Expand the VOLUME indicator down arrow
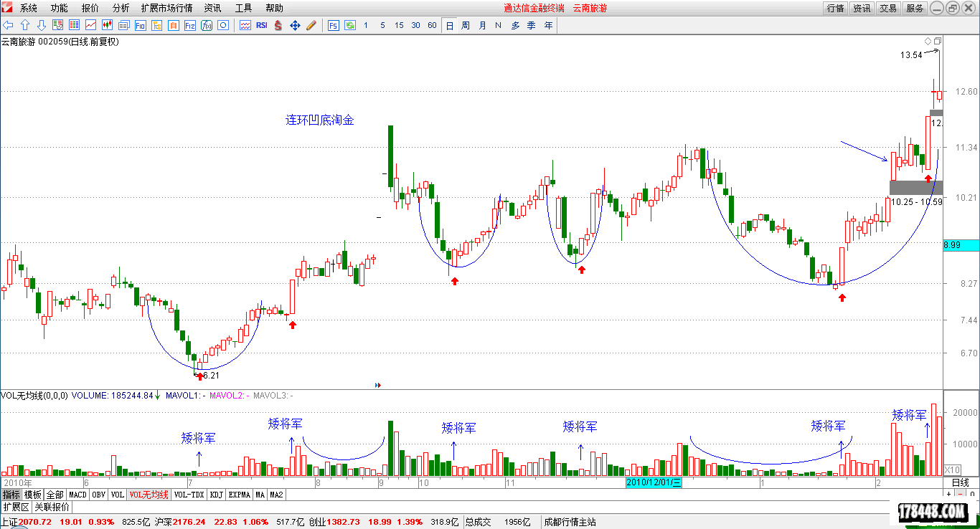This screenshot has height=529, width=980. coord(158,395)
